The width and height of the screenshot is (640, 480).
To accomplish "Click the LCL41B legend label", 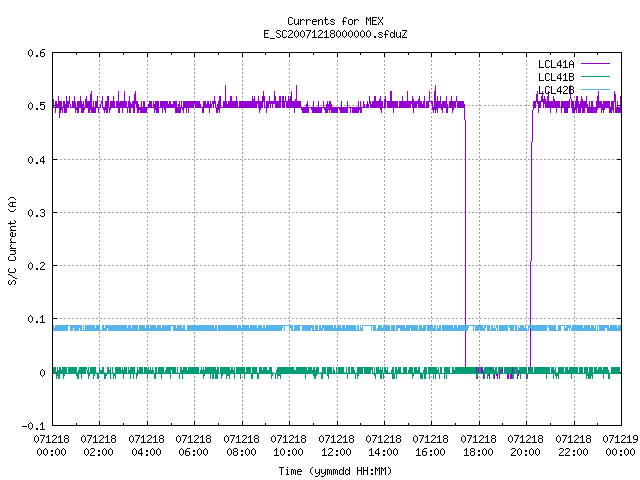I will [556, 77].
